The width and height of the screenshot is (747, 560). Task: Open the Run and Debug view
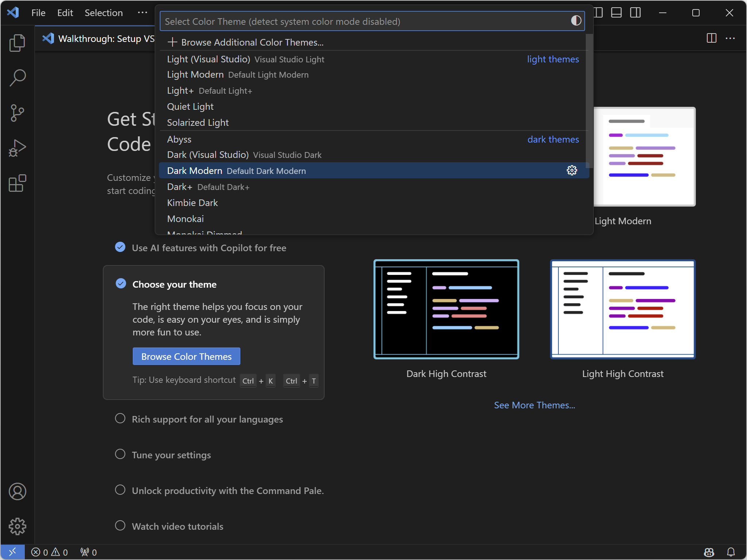pyautogui.click(x=17, y=148)
